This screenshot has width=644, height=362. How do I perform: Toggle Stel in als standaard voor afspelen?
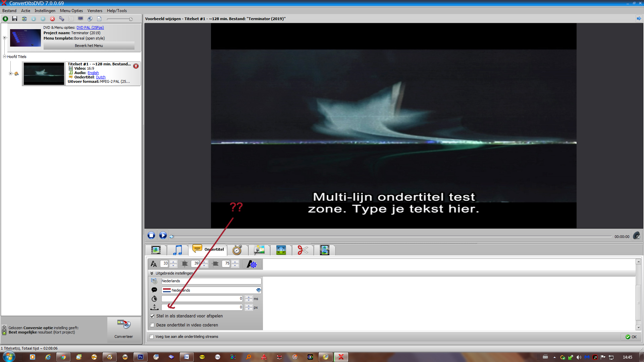pyautogui.click(x=152, y=316)
